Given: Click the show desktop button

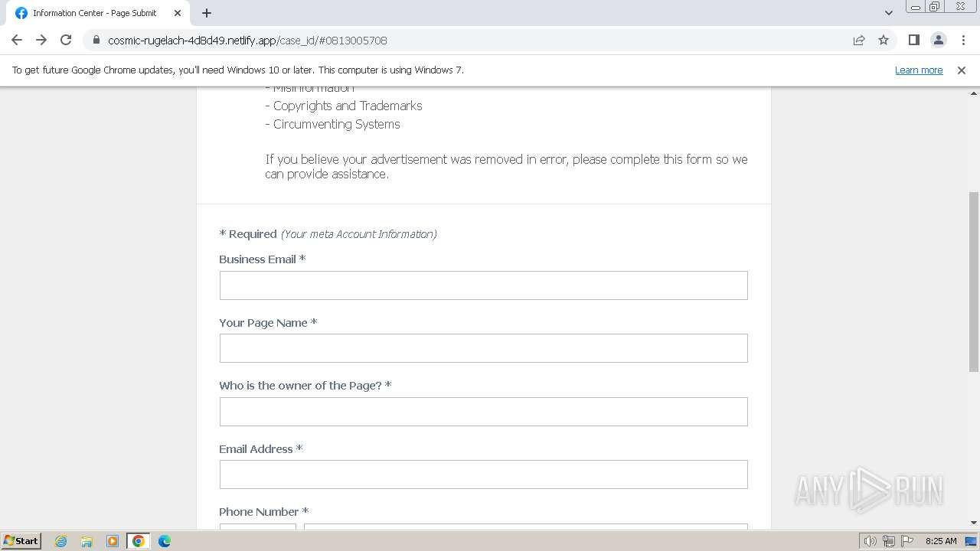Looking at the screenshot, I should pyautogui.click(x=971, y=541).
